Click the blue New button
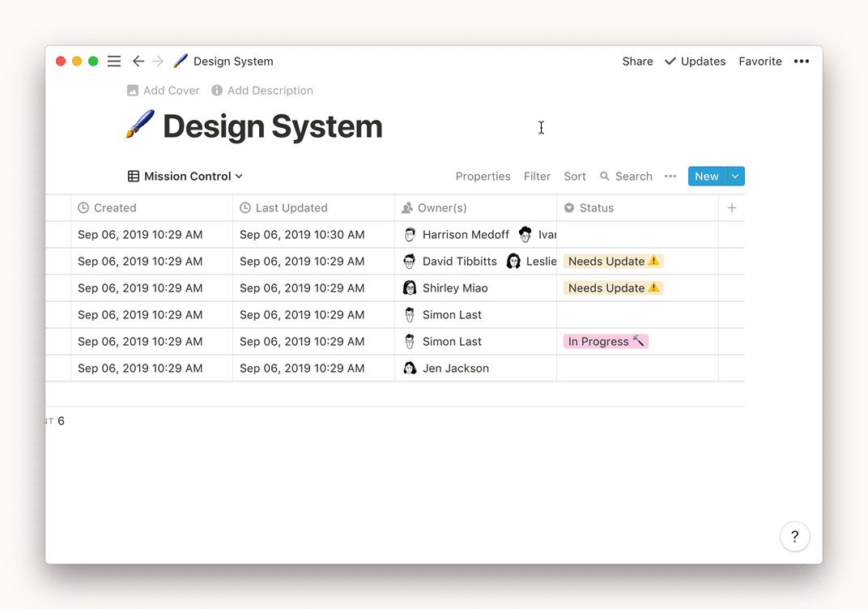868x609 pixels. (706, 177)
